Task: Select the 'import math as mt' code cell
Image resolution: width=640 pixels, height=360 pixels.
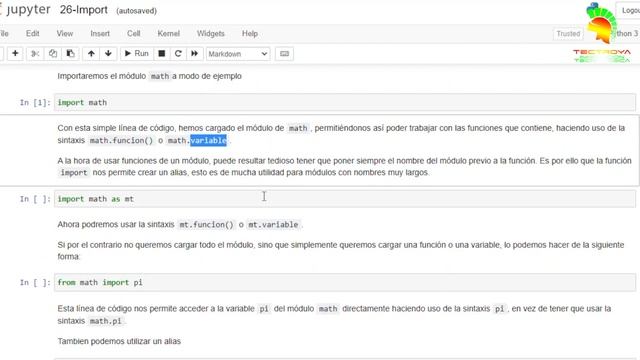Action: (345, 199)
